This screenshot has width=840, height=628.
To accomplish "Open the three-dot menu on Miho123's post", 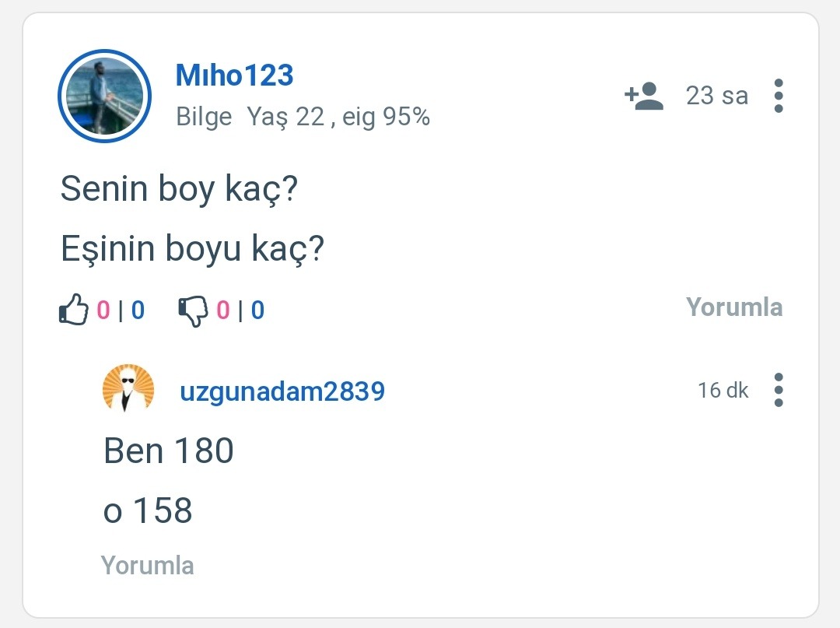I will tap(779, 96).
